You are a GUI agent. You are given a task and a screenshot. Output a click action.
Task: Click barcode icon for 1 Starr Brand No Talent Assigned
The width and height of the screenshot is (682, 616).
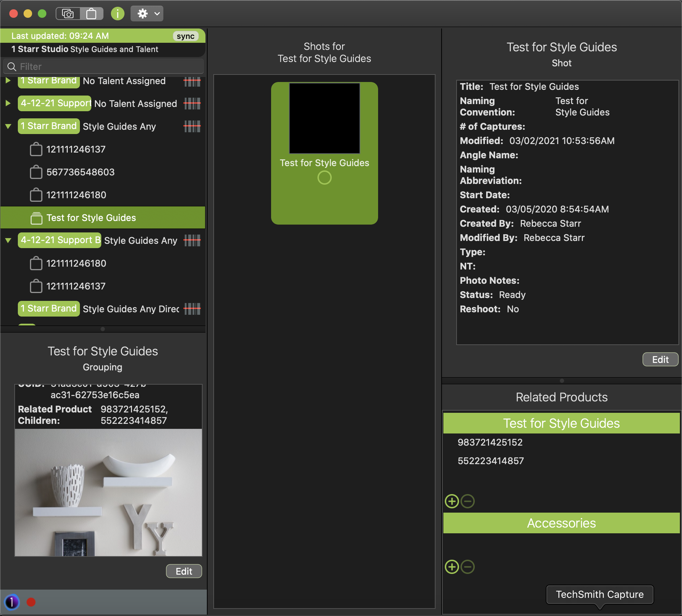tap(192, 82)
